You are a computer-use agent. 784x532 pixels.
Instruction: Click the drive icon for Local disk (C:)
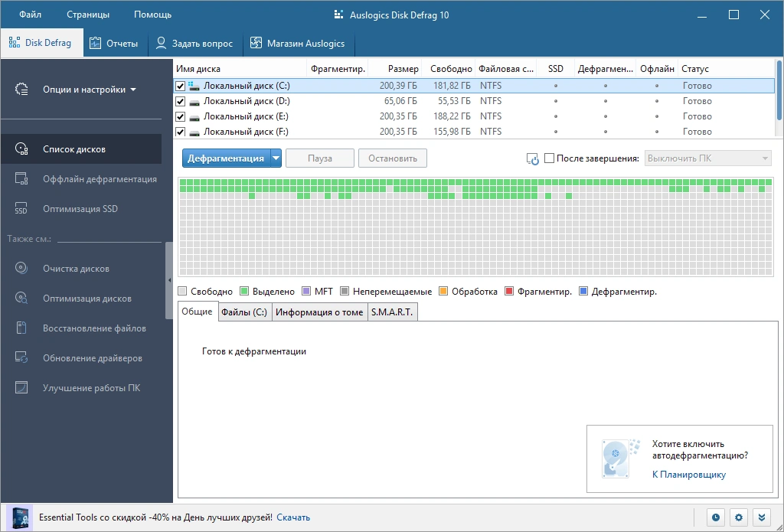(194, 86)
